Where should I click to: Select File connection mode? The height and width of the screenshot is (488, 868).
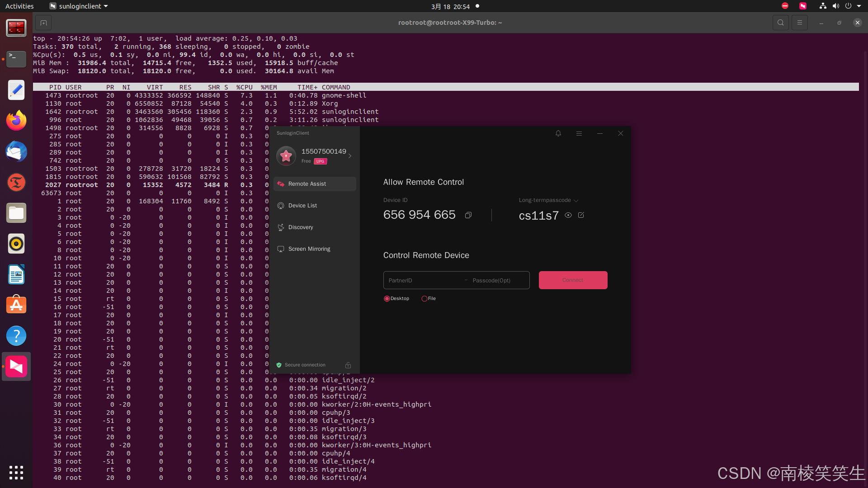click(429, 299)
